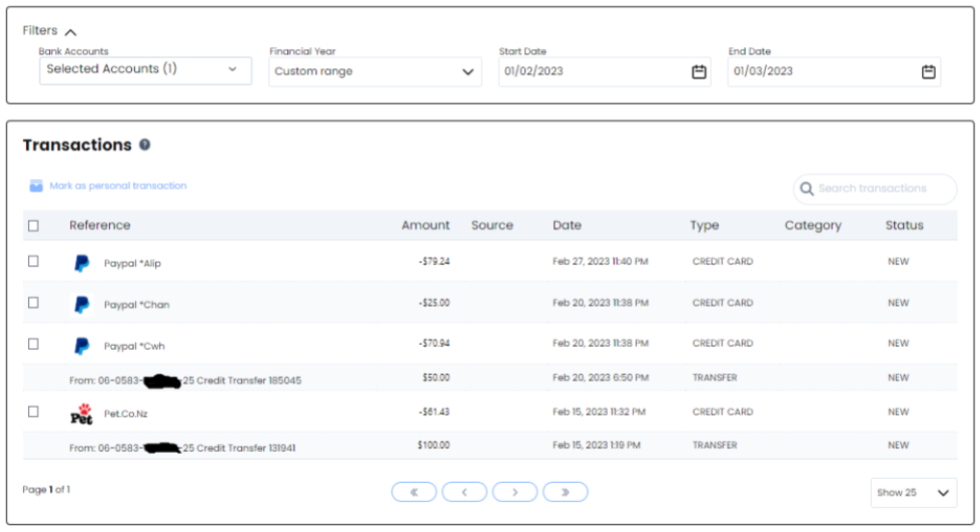Click the Date column header
The width and height of the screenshot is (980, 532).
tap(567, 226)
